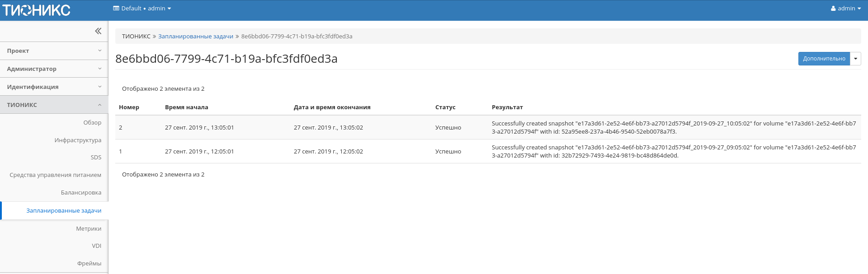This screenshot has height=274, width=868.
Task: Go to VDI sidebar item
Action: click(x=96, y=246)
